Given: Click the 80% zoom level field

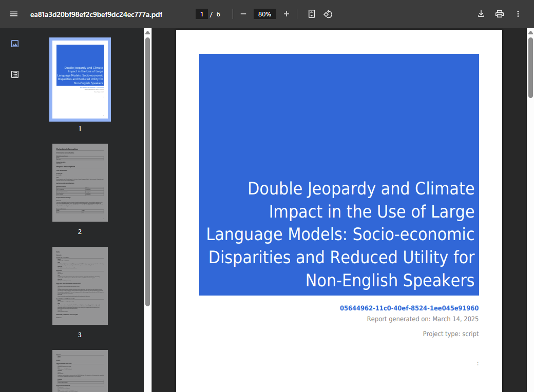Looking at the screenshot, I should 264,14.
